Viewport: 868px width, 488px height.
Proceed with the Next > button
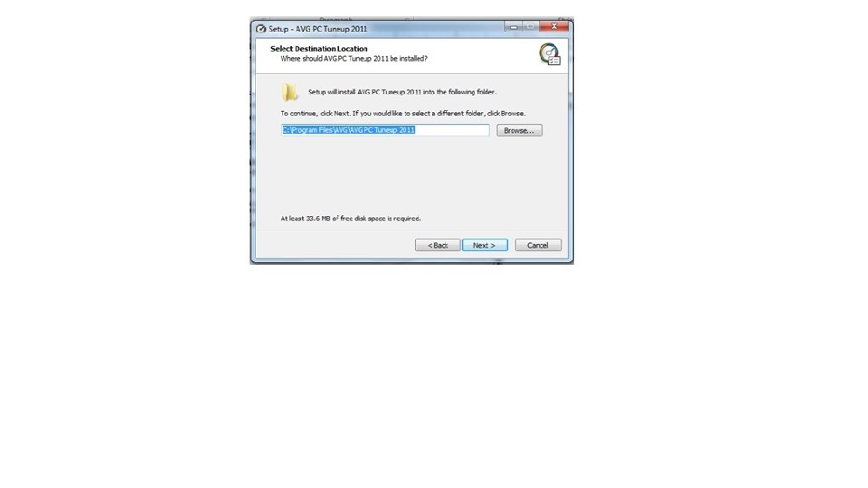485,245
